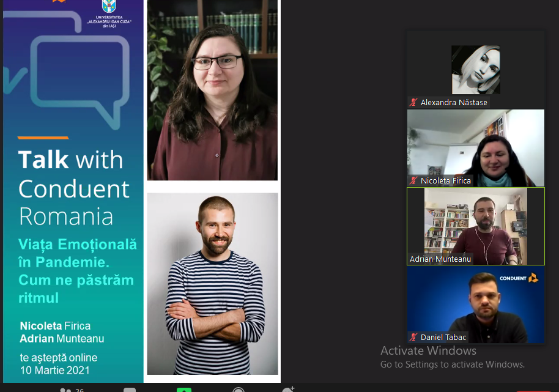Click the striped-shirt man's photo on the shared slide

pyautogui.click(x=212, y=284)
